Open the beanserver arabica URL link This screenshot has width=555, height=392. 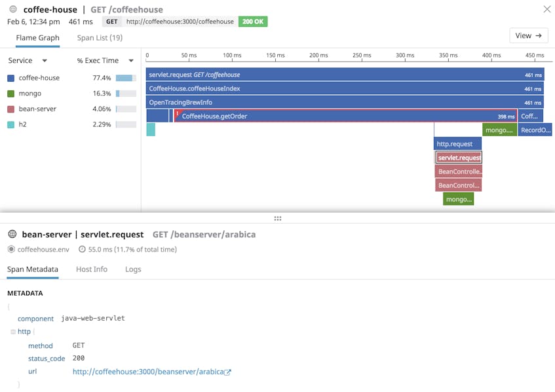point(147,371)
